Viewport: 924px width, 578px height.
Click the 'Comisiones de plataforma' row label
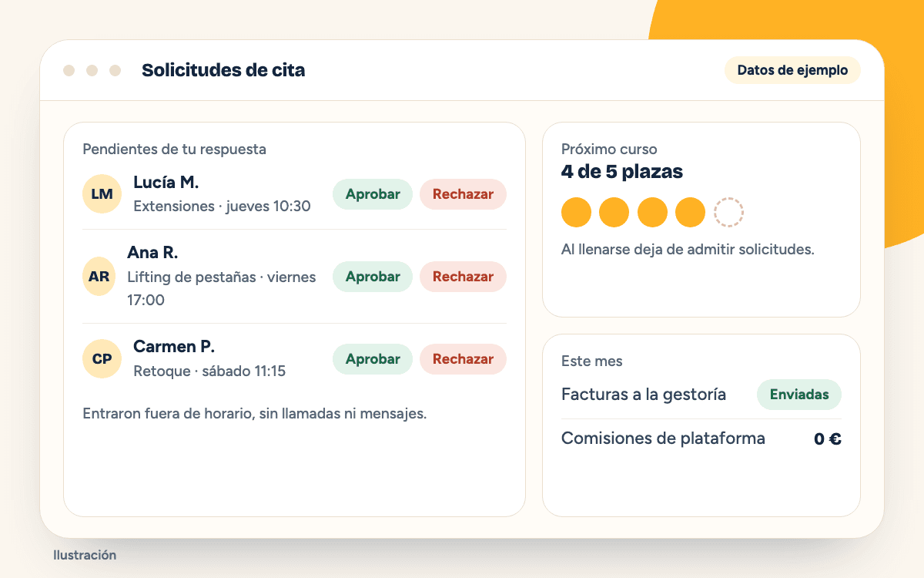pos(663,439)
